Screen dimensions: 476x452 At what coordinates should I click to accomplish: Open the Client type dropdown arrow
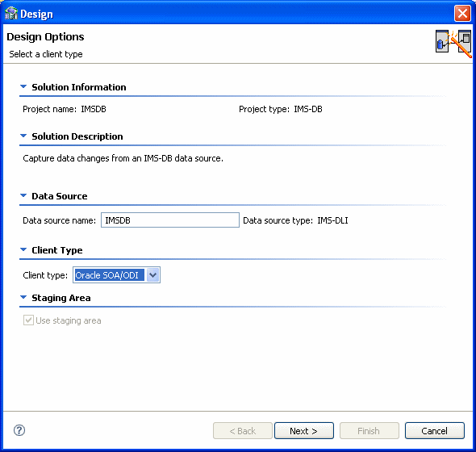pos(152,275)
